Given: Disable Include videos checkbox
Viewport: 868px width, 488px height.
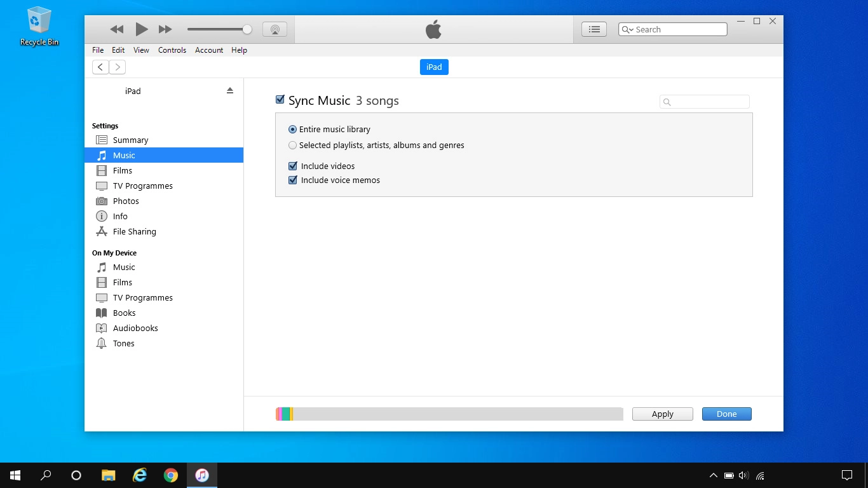Looking at the screenshot, I should [293, 166].
